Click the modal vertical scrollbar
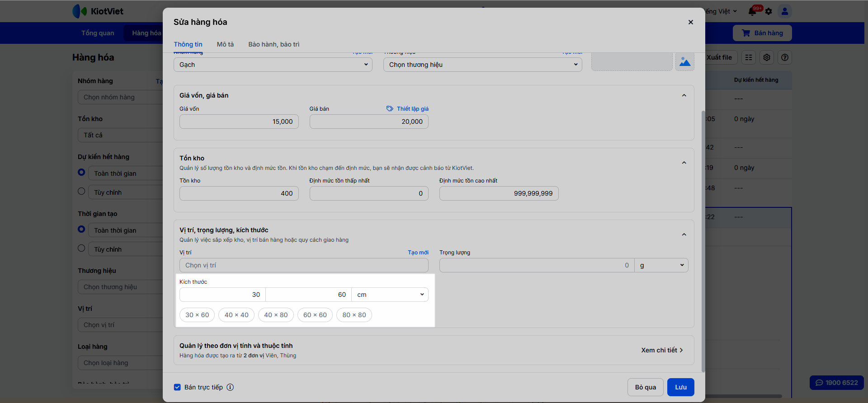Image resolution: width=868 pixels, height=403 pixels. point(703,239)
